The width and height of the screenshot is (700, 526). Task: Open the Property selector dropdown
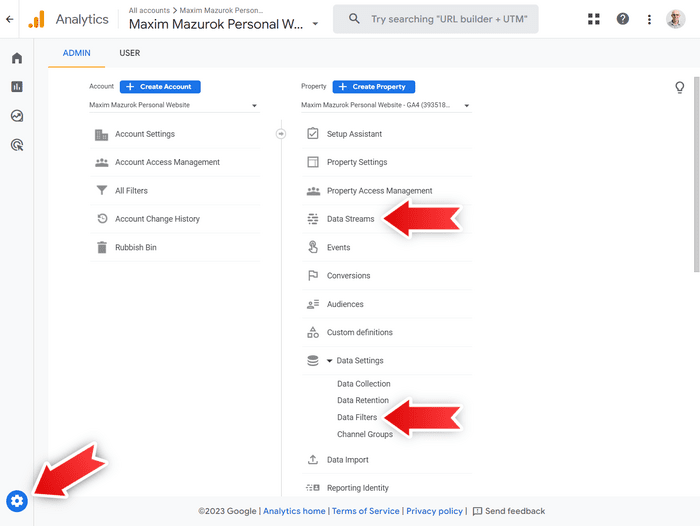pos(386,105)
